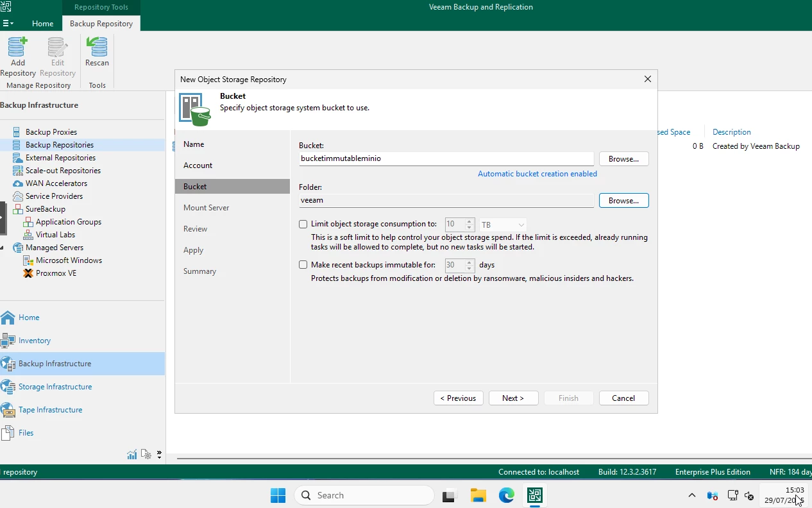Screen dimensions: 812x508
Task: Decrease the immutable days stepper
Action: tap(470, 268)
